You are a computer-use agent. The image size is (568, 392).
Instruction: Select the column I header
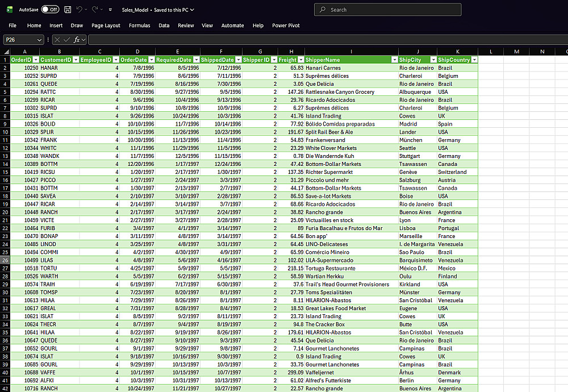(352, 52)
